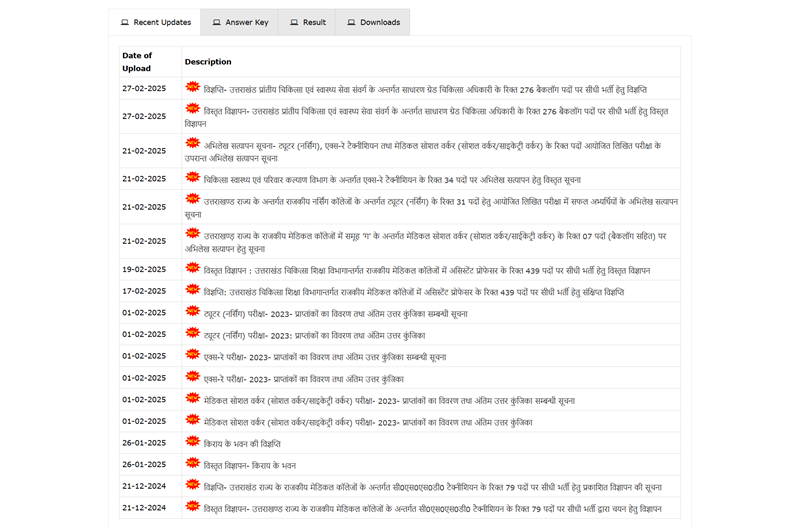Click new badge beside 31 पदों nursing tutor notice
Screen dimensions: 800x527
pos(193,200)
